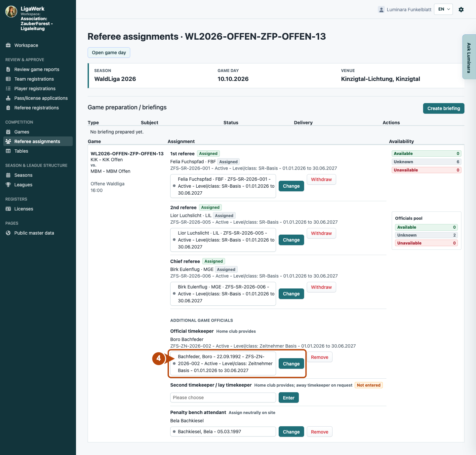Screen dimensions: 476x455
Task: Open chief referee Birk Eulenflug selector
Action: [223, 294]
